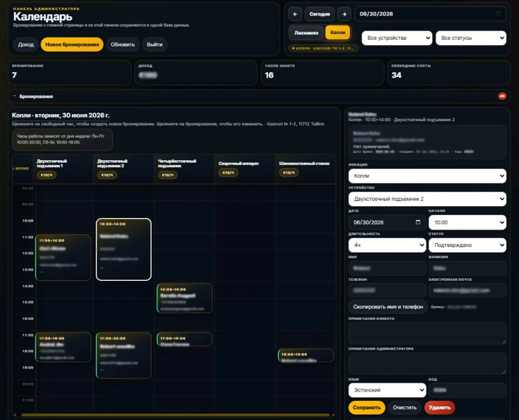Screen dimensions: 519x420
Task: Click €10/ч badge under Шиномонтажный станок
Action: (289, 173)
